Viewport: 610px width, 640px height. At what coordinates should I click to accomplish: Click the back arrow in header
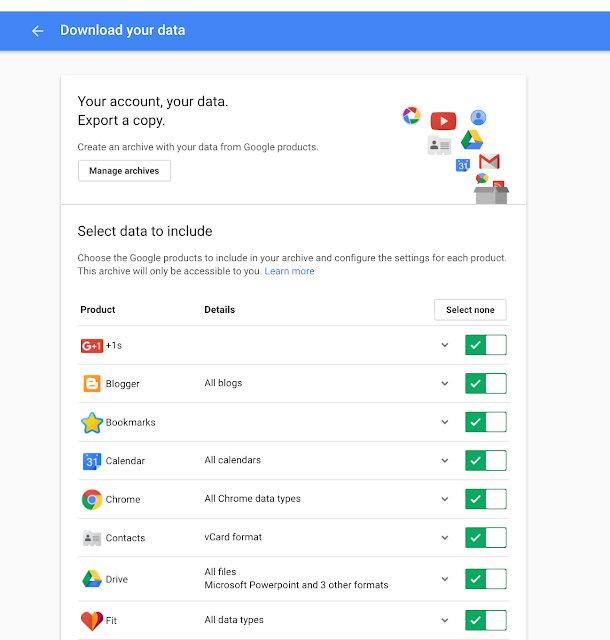click(38, 31)
